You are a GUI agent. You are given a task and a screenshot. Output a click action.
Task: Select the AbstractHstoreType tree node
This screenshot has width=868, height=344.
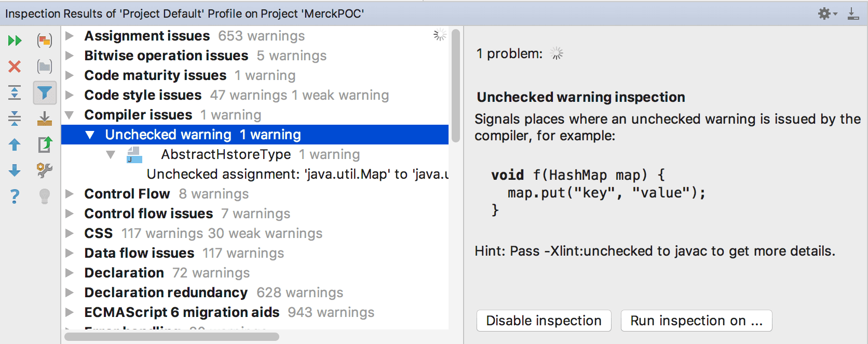click(x=225, y=154)
